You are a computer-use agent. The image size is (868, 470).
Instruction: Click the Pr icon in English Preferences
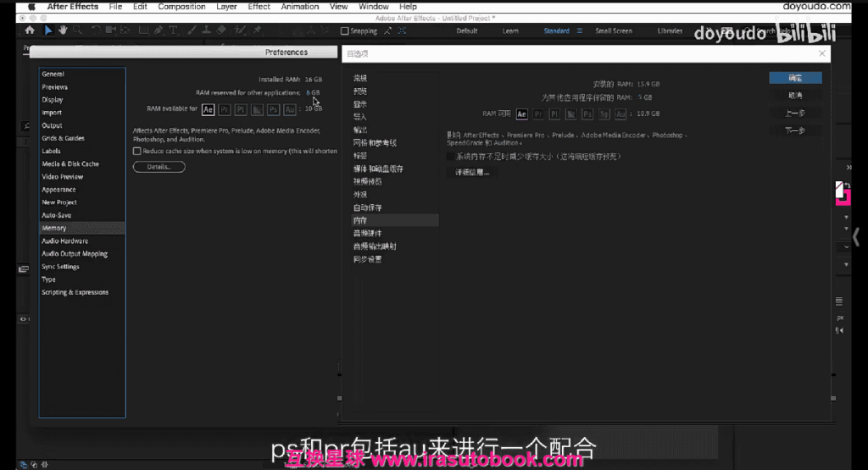[224, 109]
